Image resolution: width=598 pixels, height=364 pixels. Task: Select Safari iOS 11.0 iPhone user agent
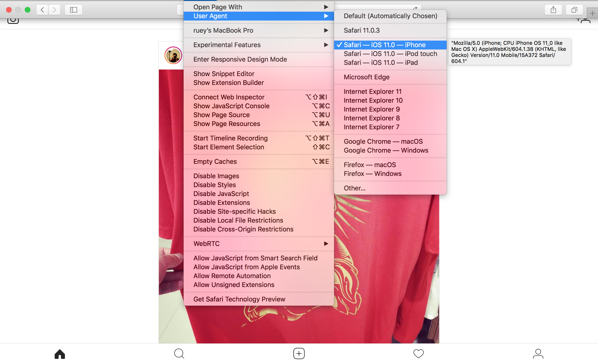[x=390, y=45]
